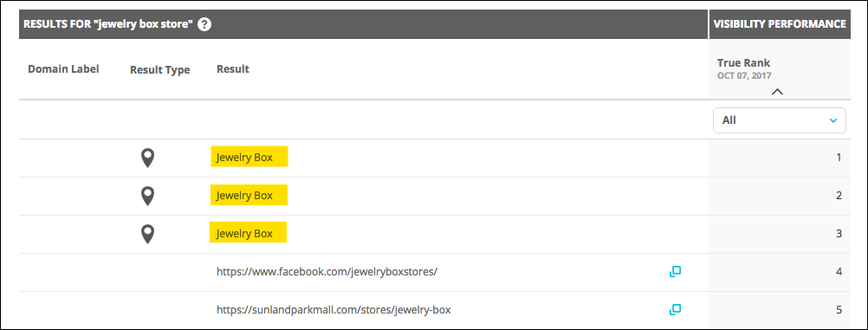Select the Domain Label column header
This screenshot has height=330, width=868.
pos(63,69)
